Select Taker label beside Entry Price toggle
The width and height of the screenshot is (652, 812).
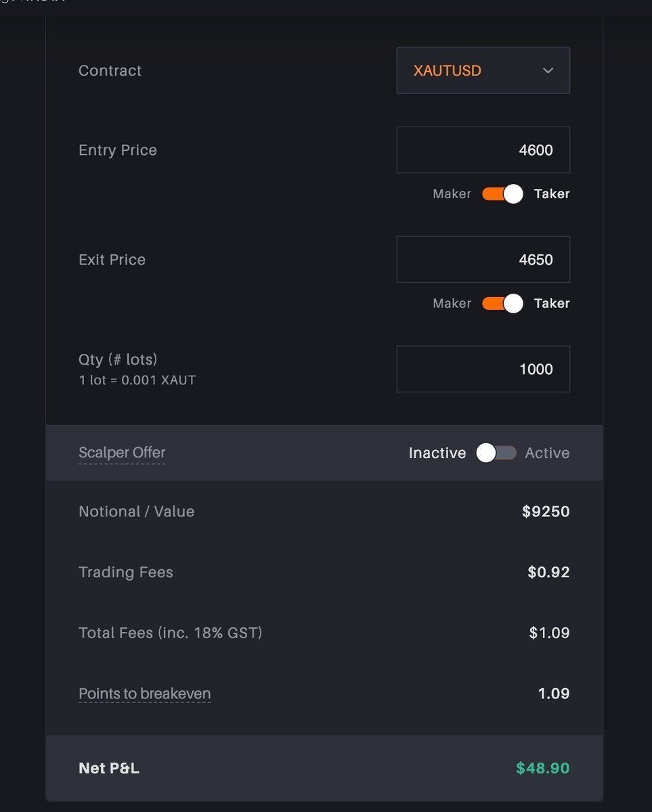[x=552, y=194]
